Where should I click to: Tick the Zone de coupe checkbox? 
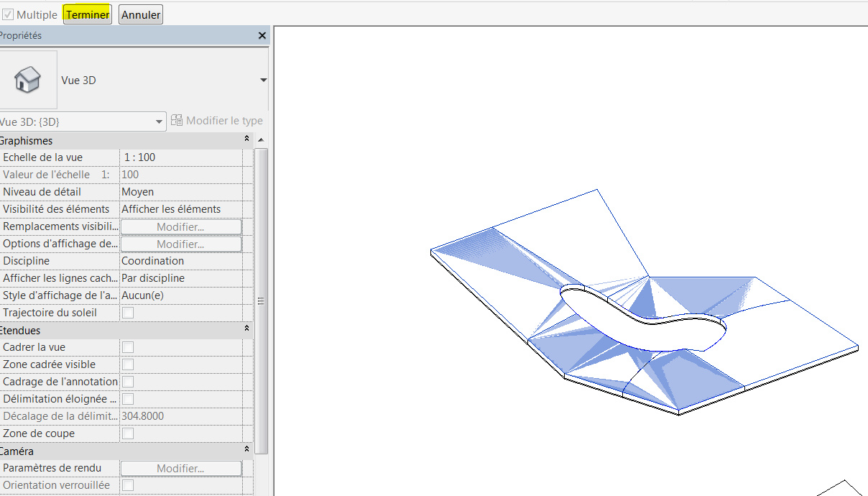pyautogui.click(x=128, y=433)
